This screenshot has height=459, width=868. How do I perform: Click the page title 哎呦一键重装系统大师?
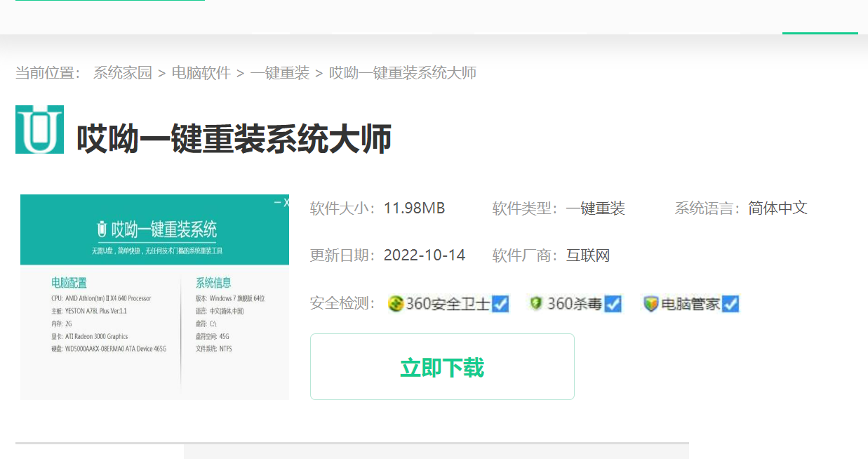(x=234, y=139)
